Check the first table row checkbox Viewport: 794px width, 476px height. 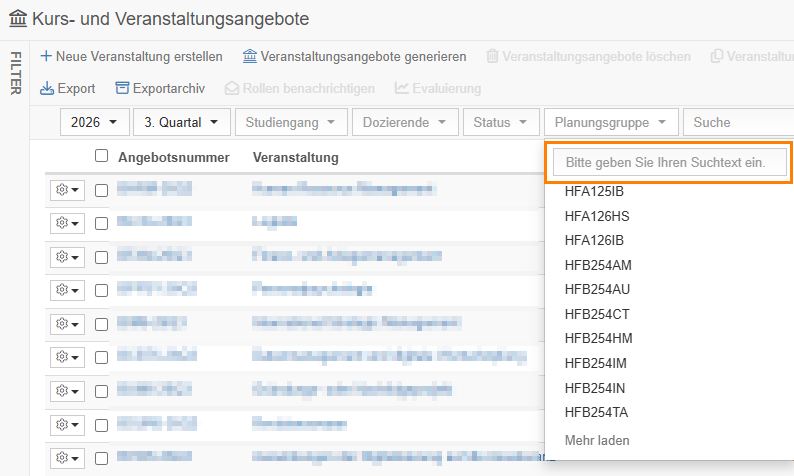pos(101,190)
